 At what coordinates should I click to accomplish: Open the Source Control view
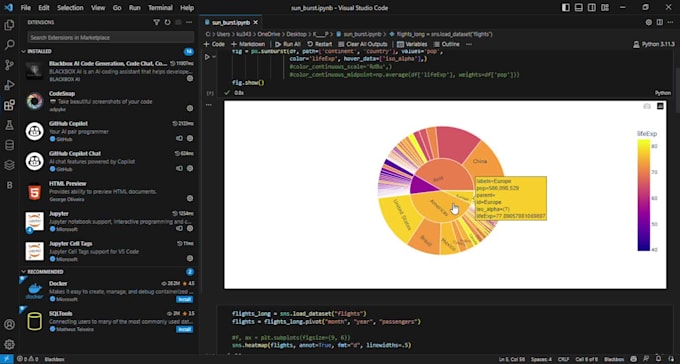click(x=9, y=65)
